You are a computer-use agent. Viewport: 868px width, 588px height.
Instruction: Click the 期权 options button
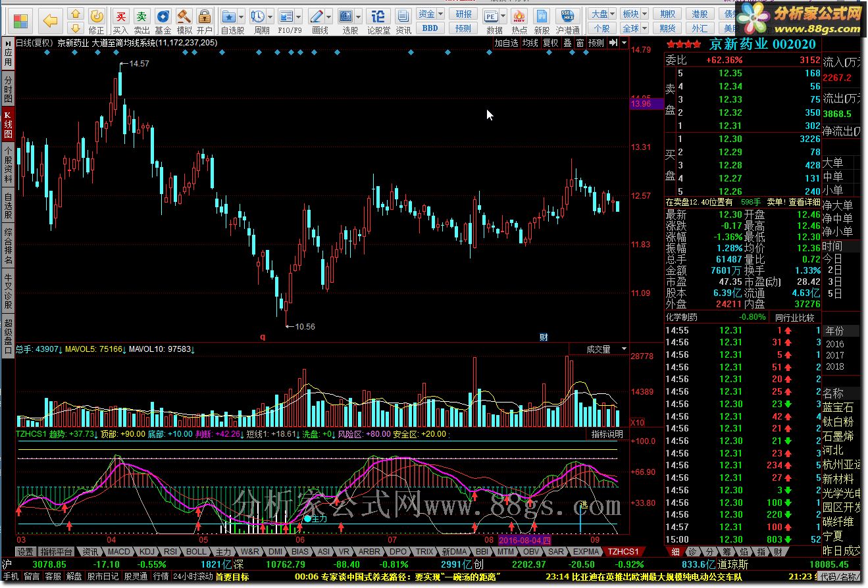(668, 14)
